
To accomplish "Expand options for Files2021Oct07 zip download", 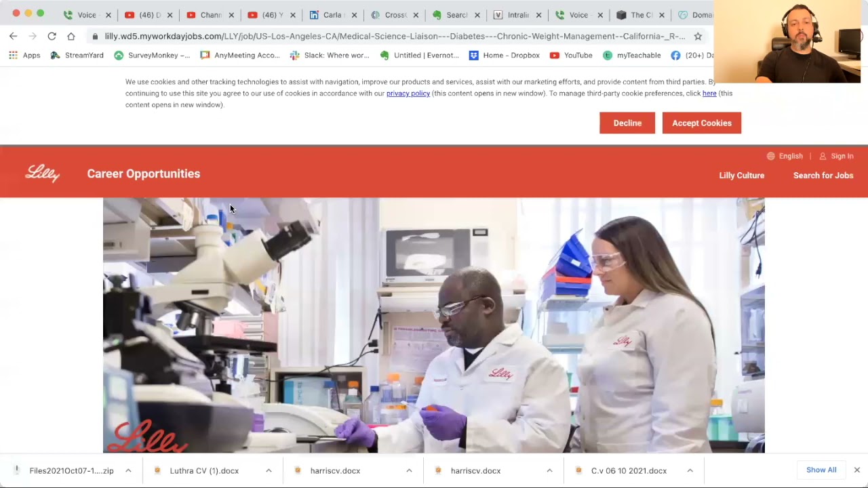I will [128, 470].
